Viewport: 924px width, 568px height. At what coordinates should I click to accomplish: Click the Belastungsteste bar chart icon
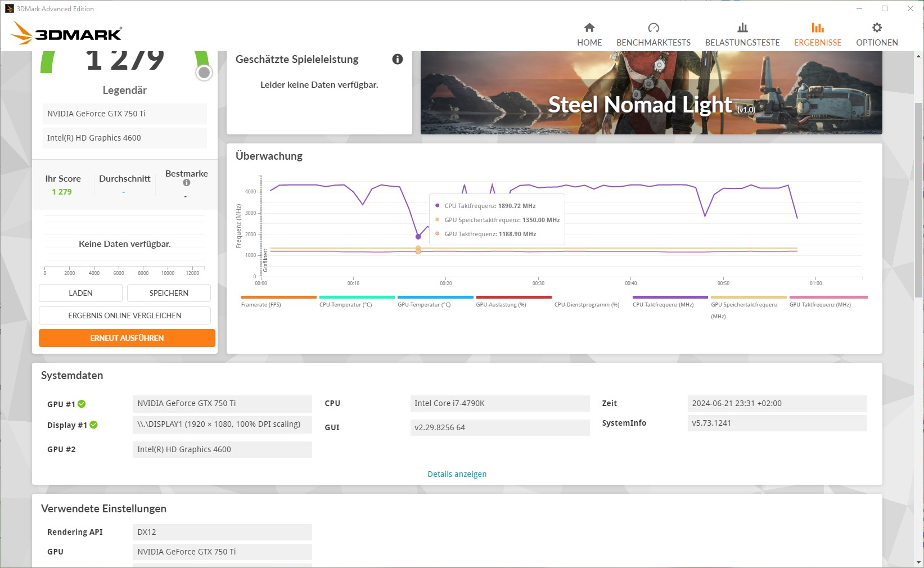tap(742, 28)
